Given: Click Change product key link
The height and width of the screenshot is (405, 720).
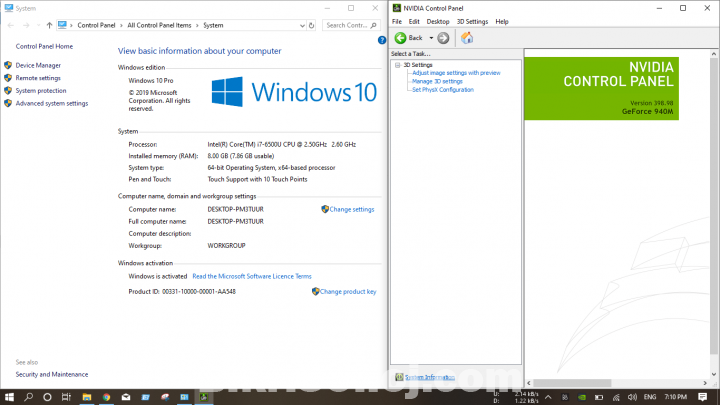Looking at the screenshot, I should (348, 292).
